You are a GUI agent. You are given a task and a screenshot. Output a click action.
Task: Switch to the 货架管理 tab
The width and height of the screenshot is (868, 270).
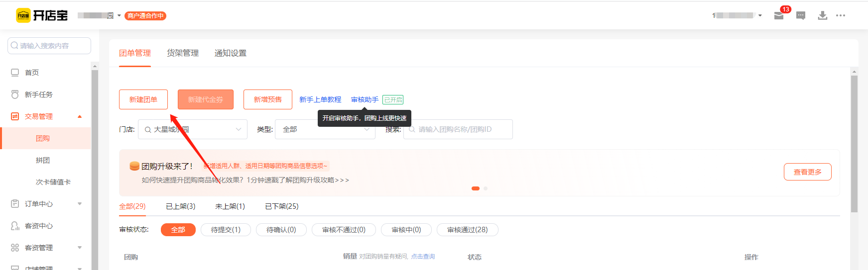tap(183, 53)
